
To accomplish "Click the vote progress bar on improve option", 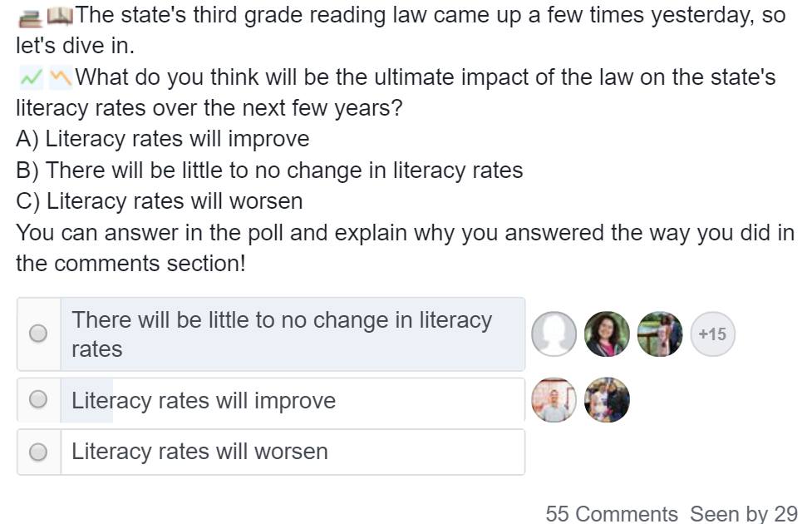I will point(87,400).
